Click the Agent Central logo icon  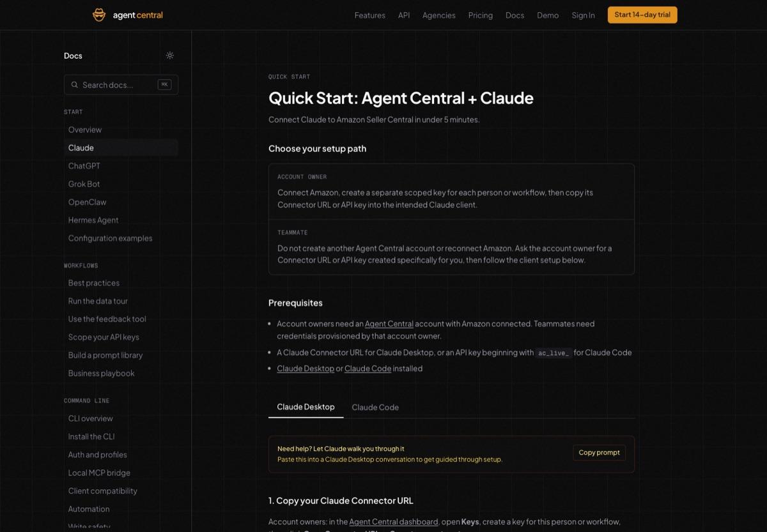pyautogui.click(x=99, y=15)
